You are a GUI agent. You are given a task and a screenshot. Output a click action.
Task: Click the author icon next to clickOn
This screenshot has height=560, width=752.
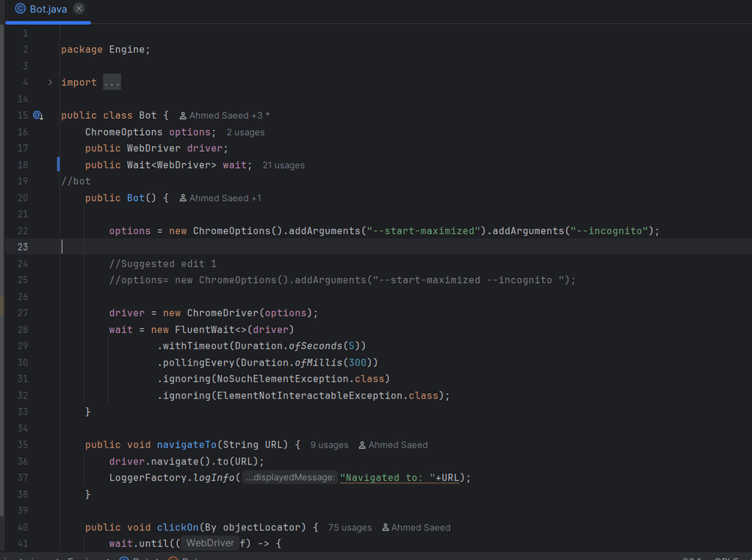386,528
